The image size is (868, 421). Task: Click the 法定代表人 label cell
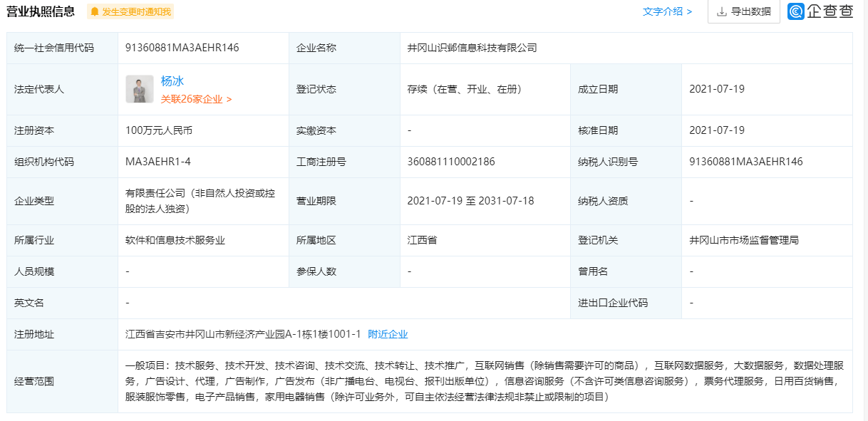pos(63,89)
